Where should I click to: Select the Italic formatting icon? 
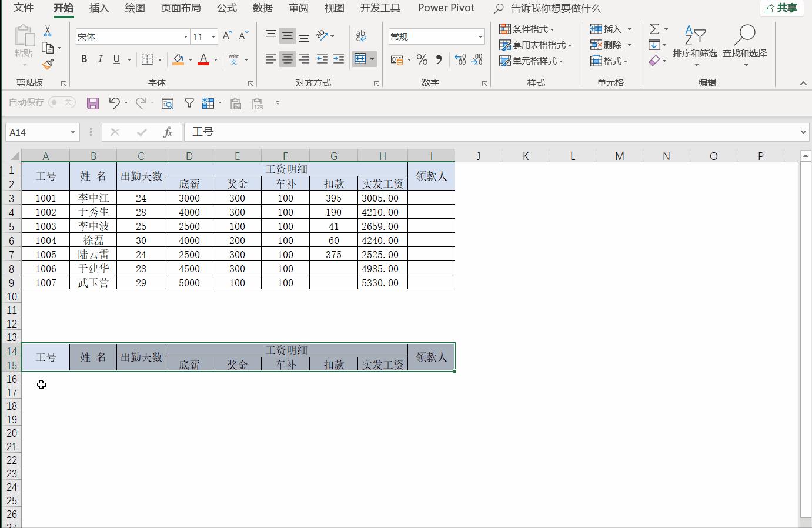(100, 59)
